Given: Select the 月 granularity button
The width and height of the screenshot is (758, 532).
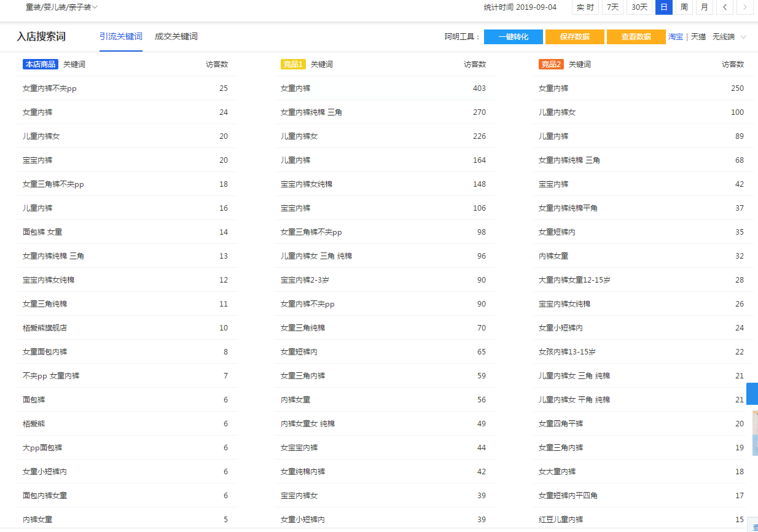Looking at the screenshot, I should pyautogui.click(x=704, y=7).
